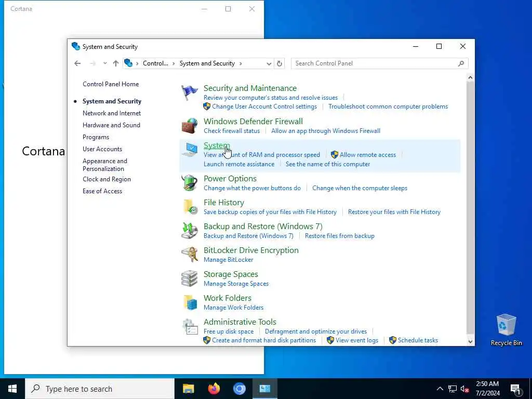Open the recent locations dropdown arrow
532x399 pixels.
tap(105, 63)
